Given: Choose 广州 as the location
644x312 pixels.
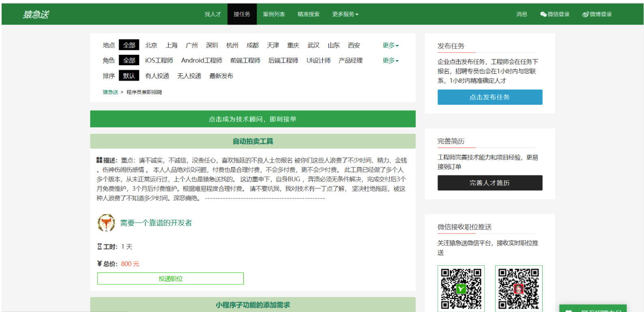Looking at the screenshot, I should coord(192,45).
